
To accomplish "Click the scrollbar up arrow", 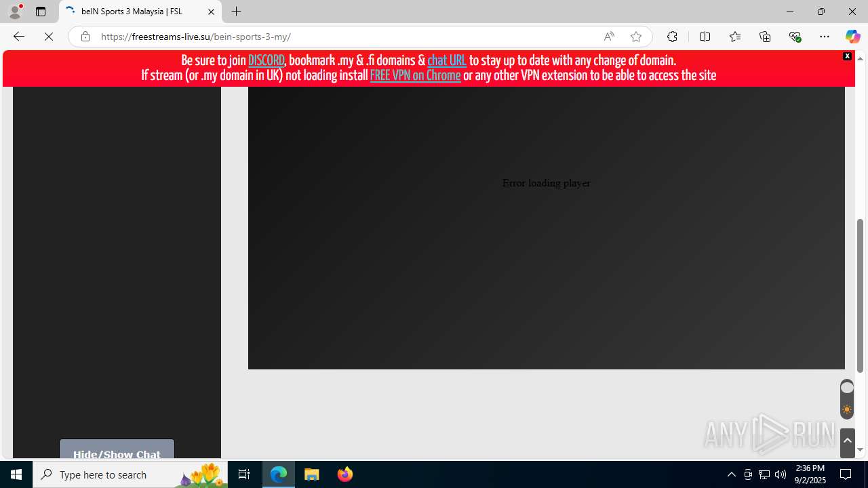I will (860, 58).
